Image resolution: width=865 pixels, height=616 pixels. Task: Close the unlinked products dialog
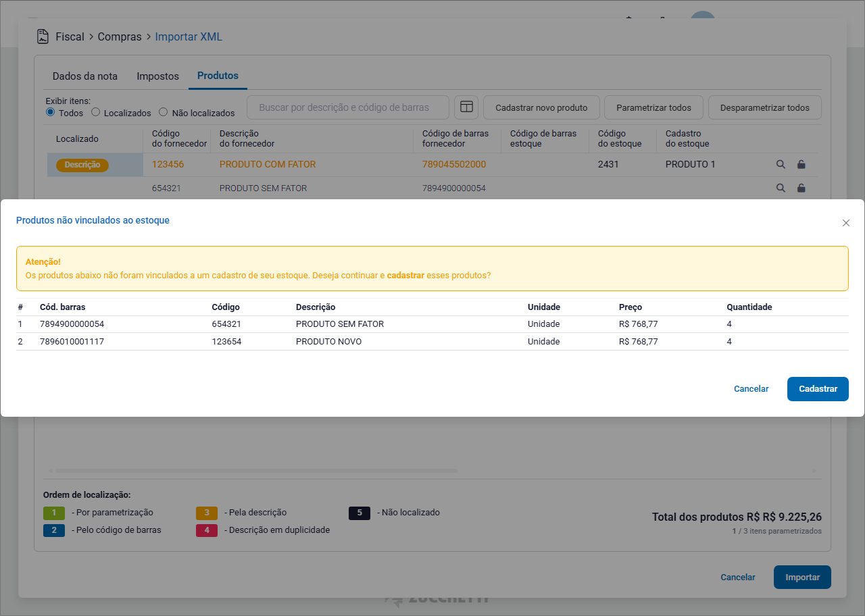[x=845, y=223]
